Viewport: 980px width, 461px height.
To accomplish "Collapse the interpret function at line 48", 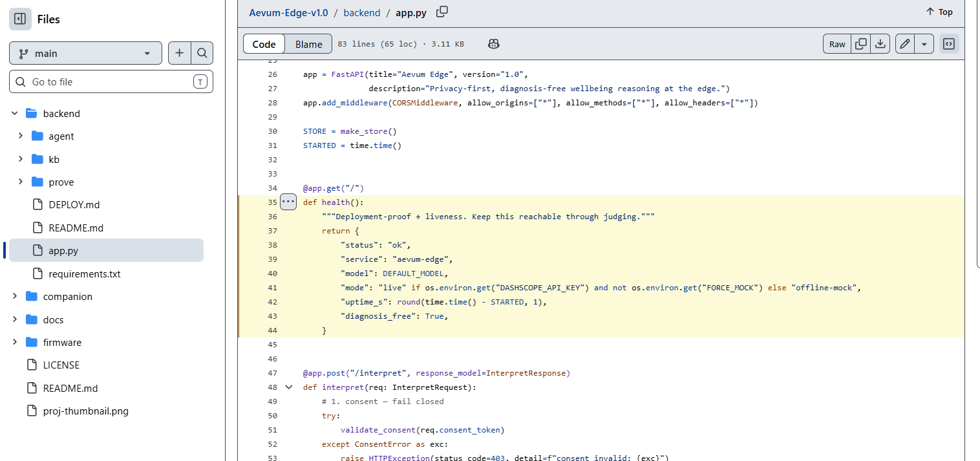I will pos(288,387).
